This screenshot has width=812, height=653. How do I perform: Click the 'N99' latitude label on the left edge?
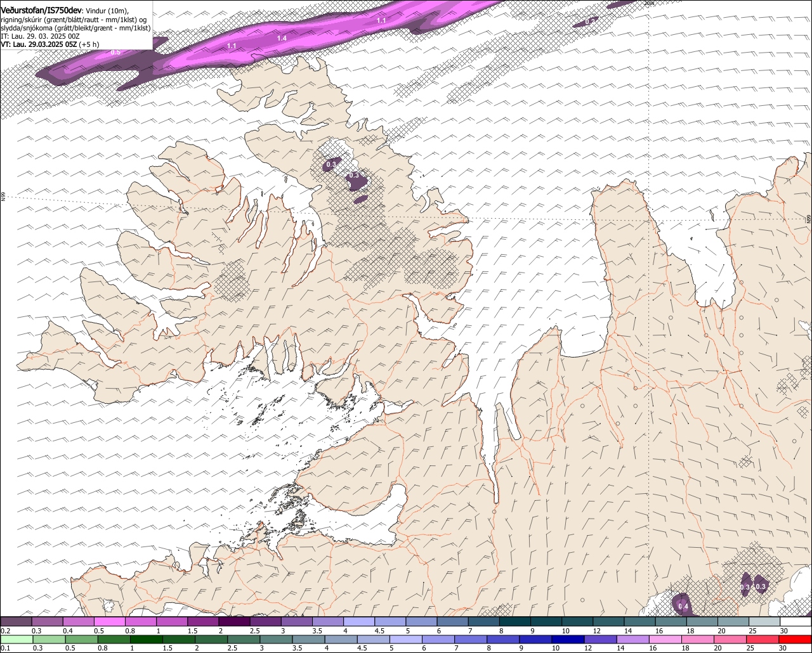point(3,197)
